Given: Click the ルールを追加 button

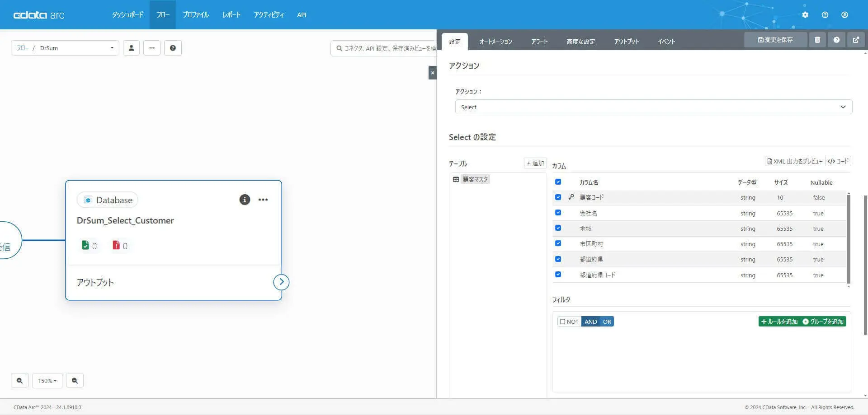Looking at the screenshot, I should [779, 322].
